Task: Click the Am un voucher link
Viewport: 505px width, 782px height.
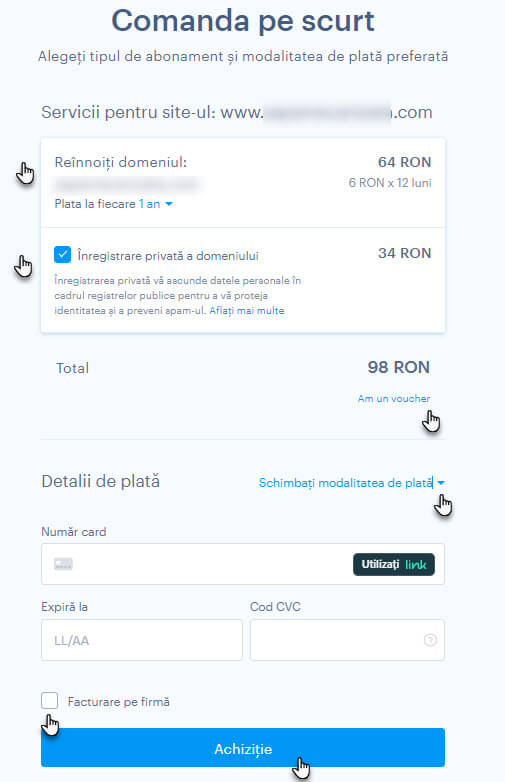Action: click(394, 398)
